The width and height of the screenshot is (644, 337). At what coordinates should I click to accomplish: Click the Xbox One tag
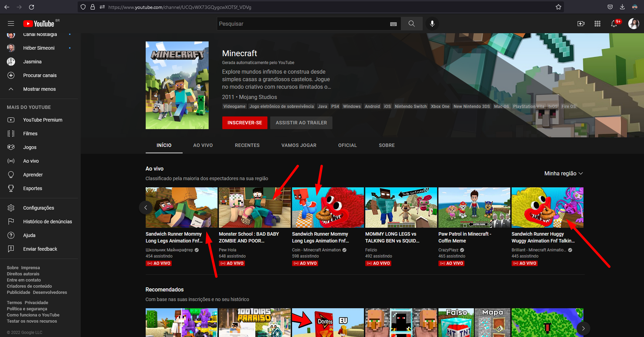[x=440, y=107]
